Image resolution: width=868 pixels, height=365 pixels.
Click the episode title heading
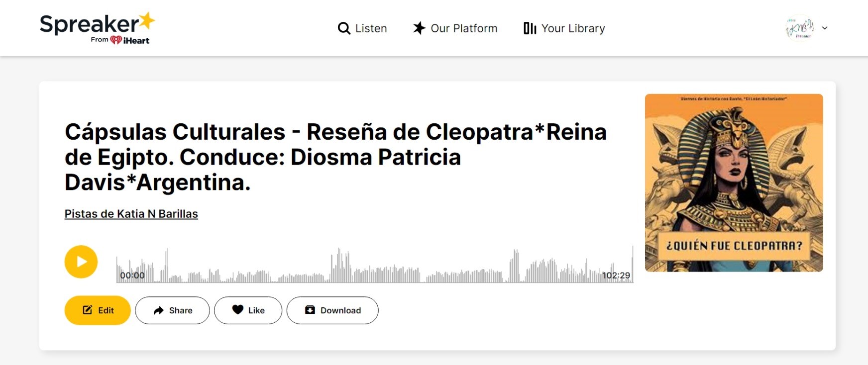point(336,157)
